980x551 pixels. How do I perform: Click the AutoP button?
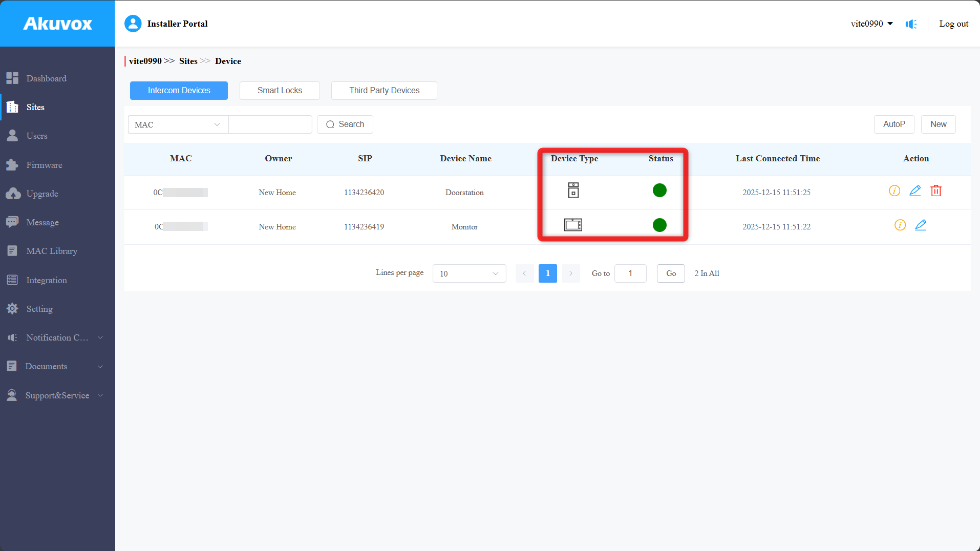[894, 124]
